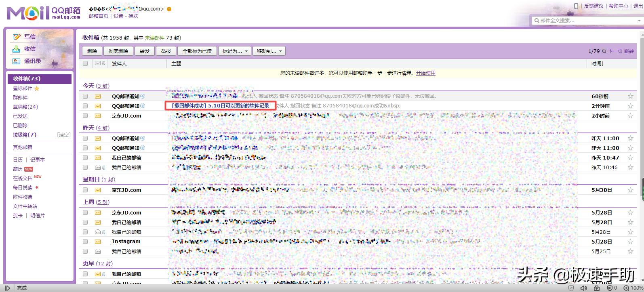Star the 5月25日 email
The height and width of the screenshot is (292, 644).
(x=630, y=251)
